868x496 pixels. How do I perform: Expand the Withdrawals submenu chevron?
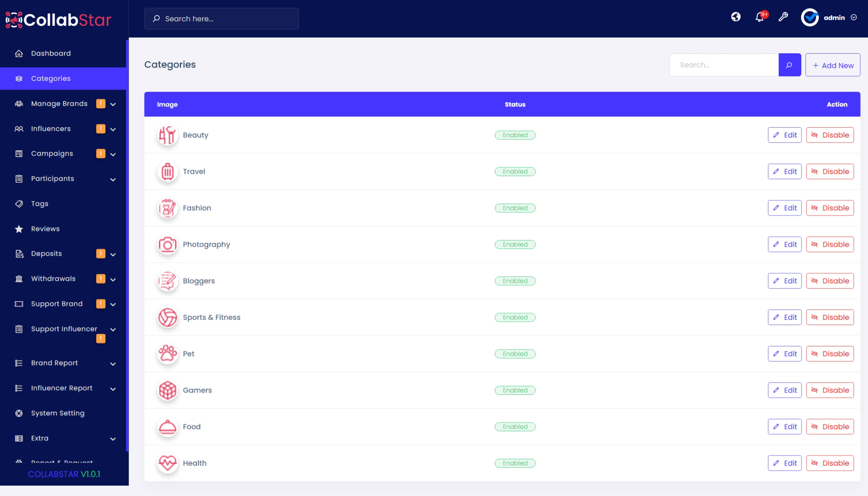coord(113,280)
